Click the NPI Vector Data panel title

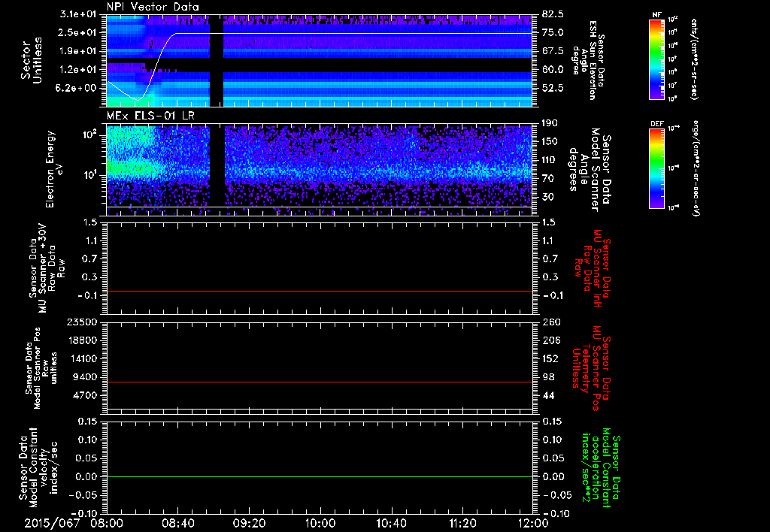153,7
